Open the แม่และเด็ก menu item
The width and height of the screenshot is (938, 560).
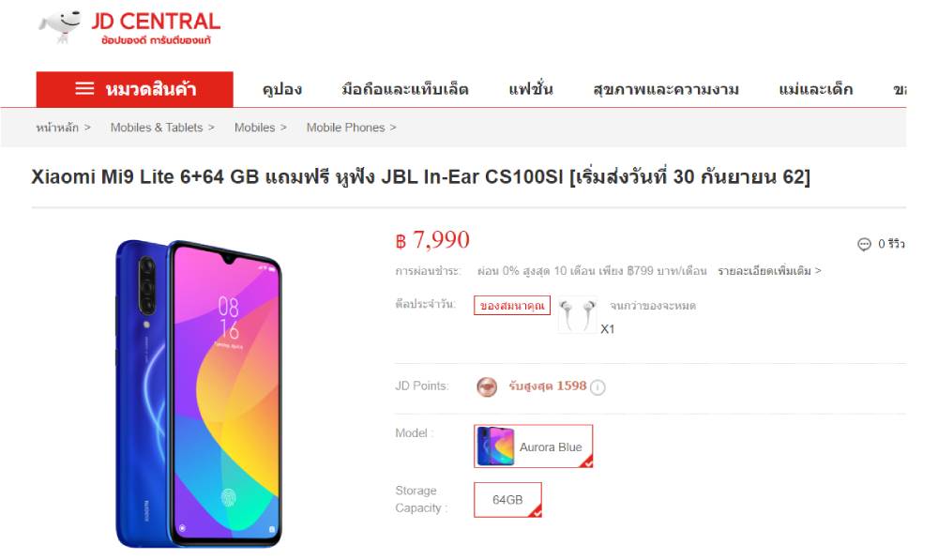coord(815,90)
